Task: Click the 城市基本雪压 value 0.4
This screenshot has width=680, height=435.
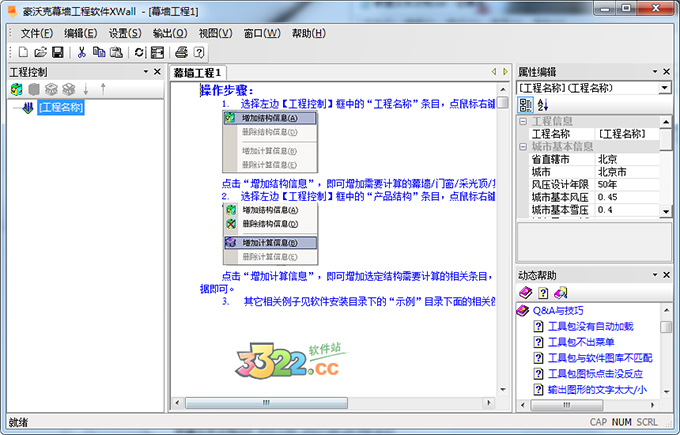Action: coord(627,210)
